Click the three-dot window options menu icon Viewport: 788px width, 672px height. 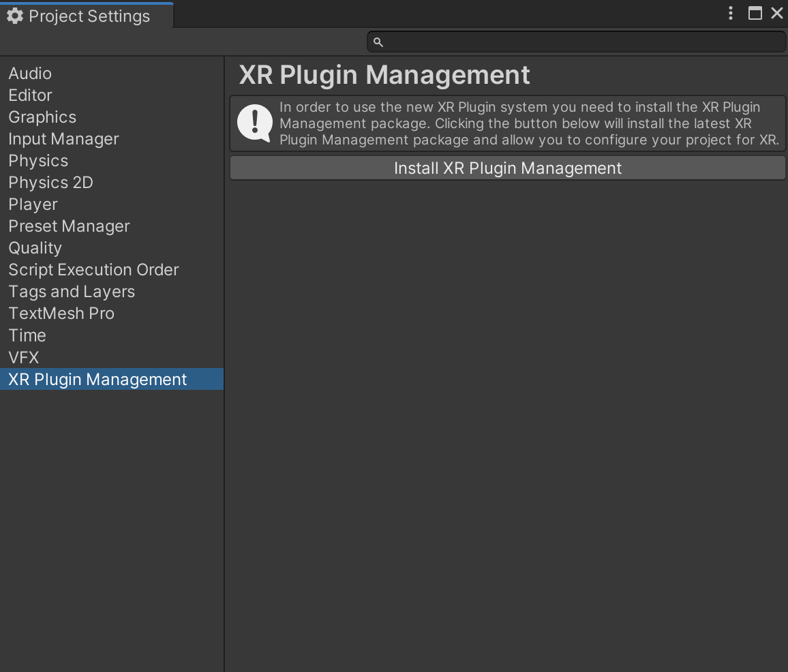click(x=731, y=13)
